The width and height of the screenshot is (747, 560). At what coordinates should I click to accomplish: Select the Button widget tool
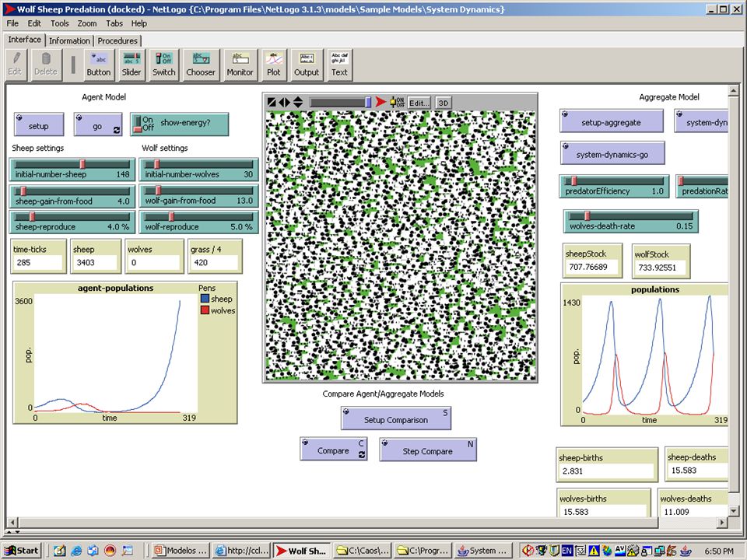99,65
